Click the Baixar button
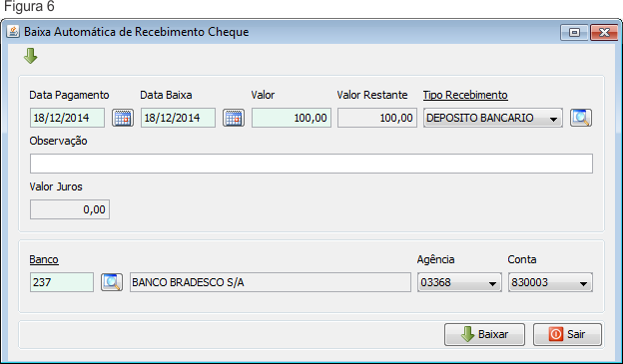 click(x=485, y=334)
